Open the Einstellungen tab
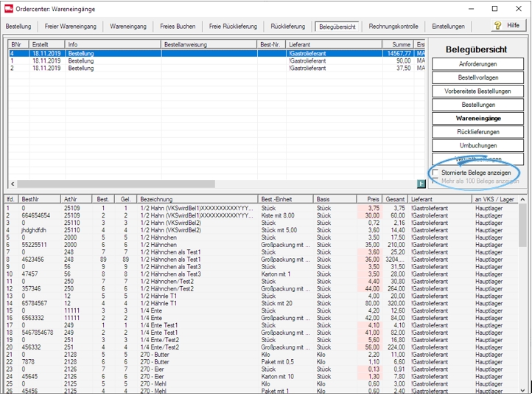The width and height of the screenshot is (532, 396). pyautogui.click(x=448, y=26)
